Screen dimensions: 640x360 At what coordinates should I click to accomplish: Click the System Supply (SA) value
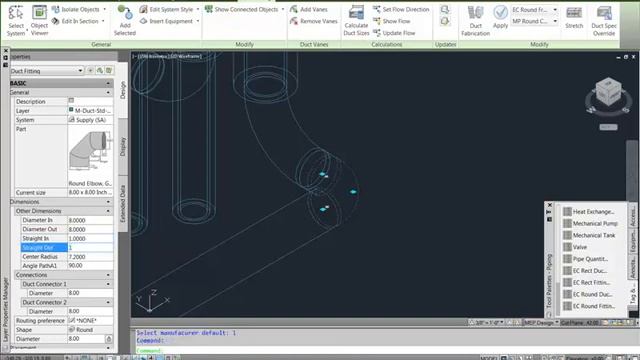click(90, 120)
